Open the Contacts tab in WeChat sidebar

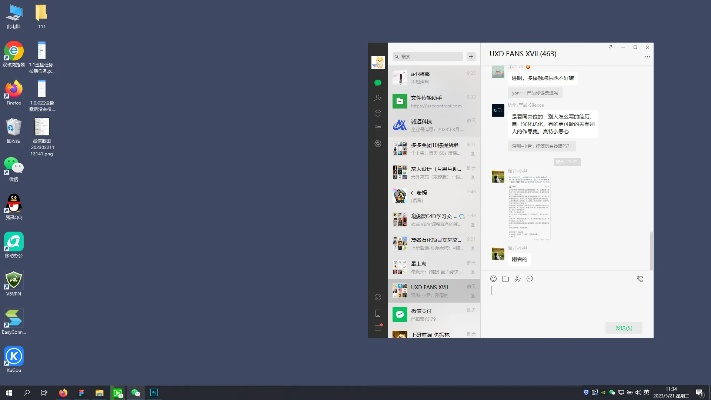click(377, 98)
